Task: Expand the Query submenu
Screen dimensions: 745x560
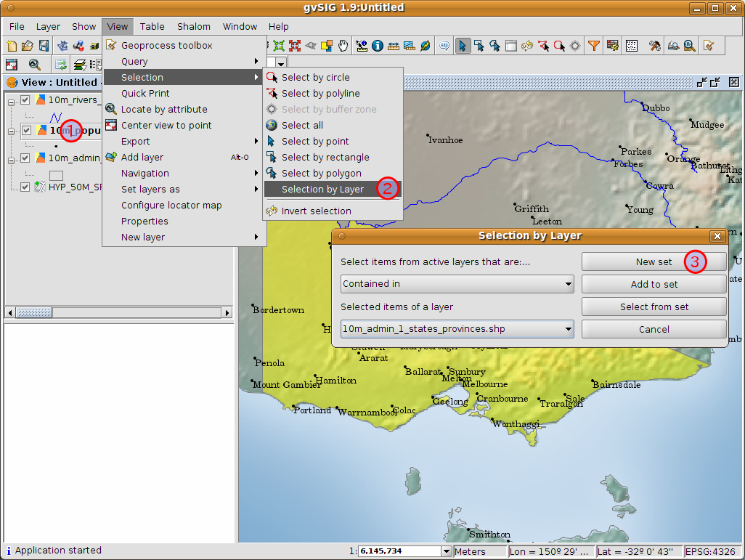Action: click(x=184, y=61)
